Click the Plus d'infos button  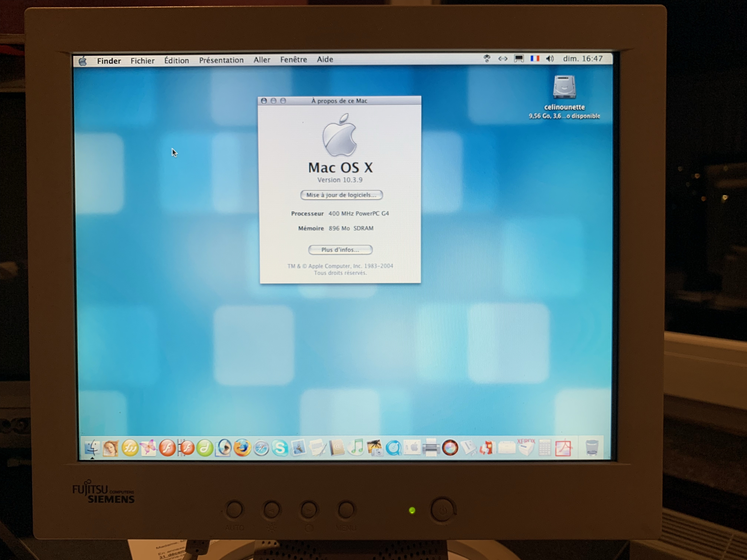[340, 249]
